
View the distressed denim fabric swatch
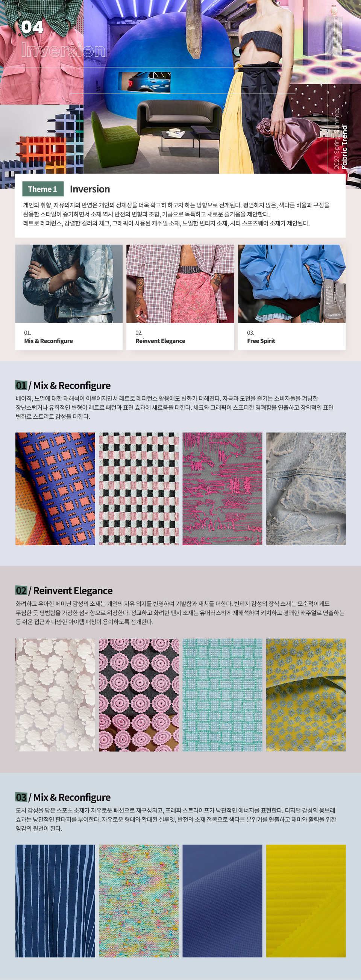tap(306, 489)
